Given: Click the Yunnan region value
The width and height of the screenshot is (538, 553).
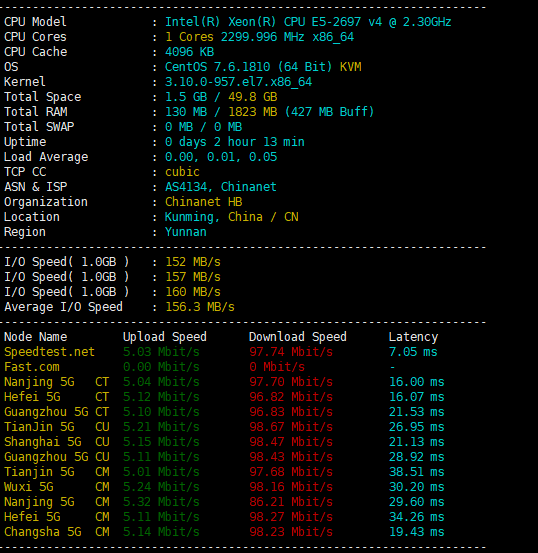Looking at the screenshot, I should click(186, 232).
